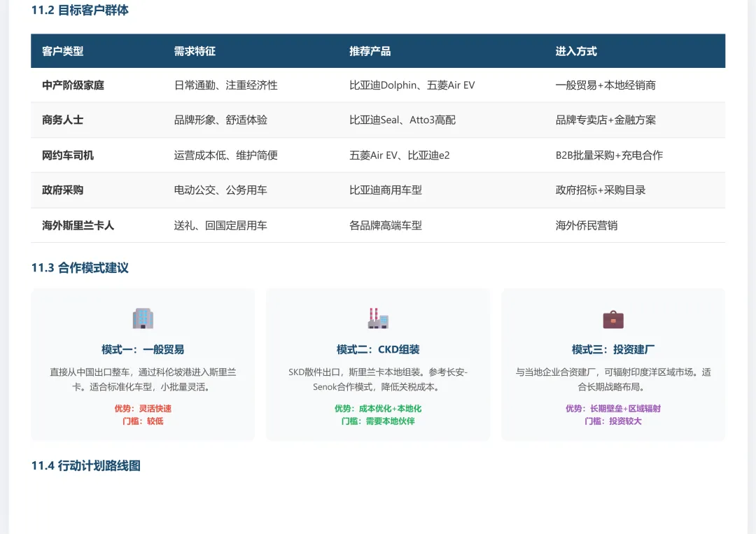Click the 推荐产品 column header
Image resolution: width=756 pixels, height=534 pixels.
point(370,51)
